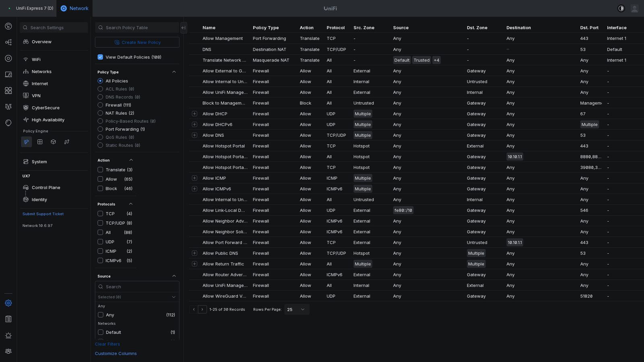This screenshot has height=362, width=644.
Task: Open the High Availability settings page
Action: pos(54,120)
